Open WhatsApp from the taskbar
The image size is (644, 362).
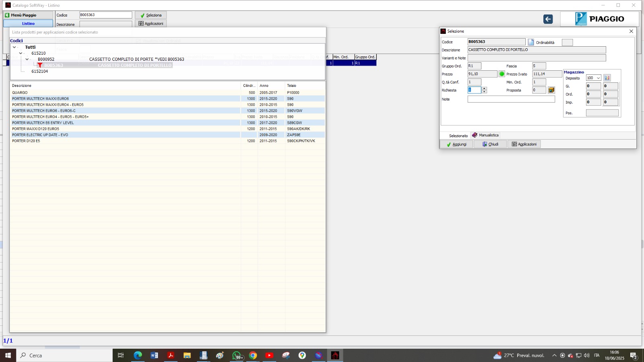click(x=237, y=356)
